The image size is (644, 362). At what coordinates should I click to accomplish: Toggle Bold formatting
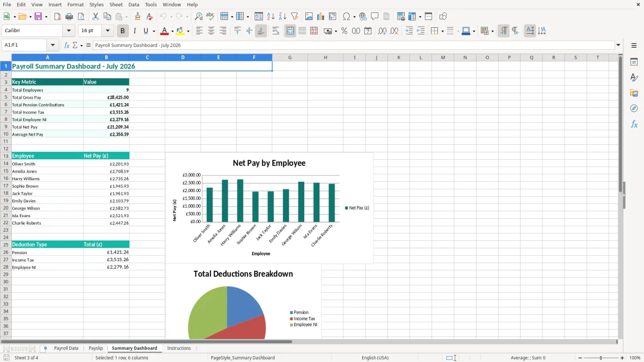point(123,31)
